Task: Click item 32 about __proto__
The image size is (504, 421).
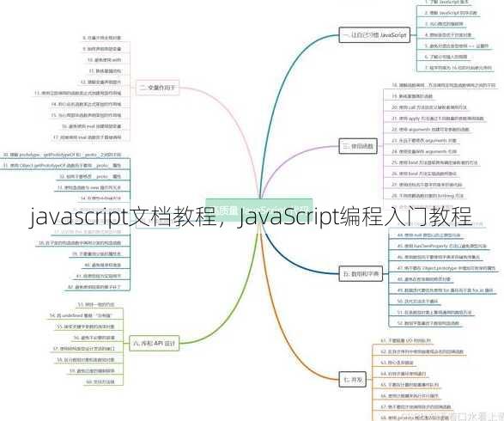Action: pyautogui.click(x=90, y=177)
